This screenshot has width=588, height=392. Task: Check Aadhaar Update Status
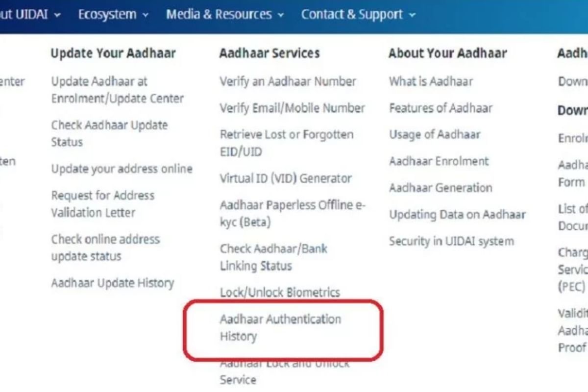(x=108, y=133)
